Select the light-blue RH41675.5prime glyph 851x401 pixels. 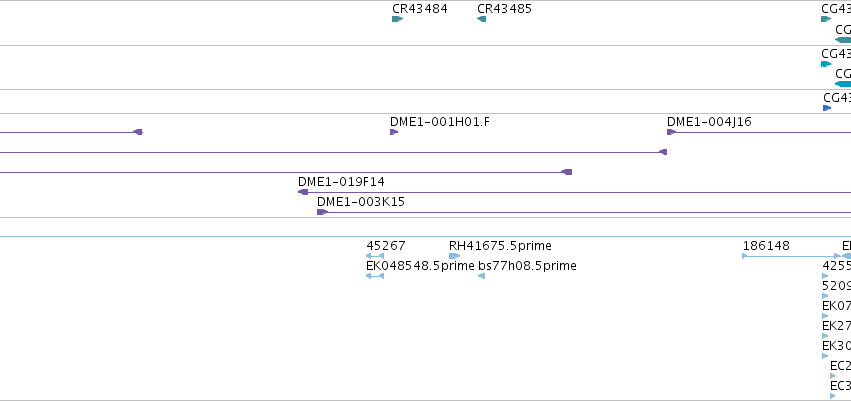(454, 256)
